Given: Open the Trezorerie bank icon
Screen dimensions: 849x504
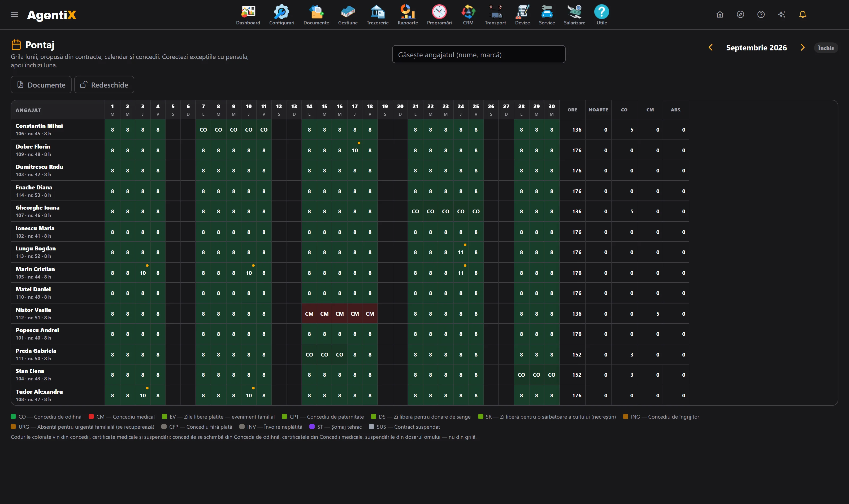Looking at the screenshot, I should point(377,12).
